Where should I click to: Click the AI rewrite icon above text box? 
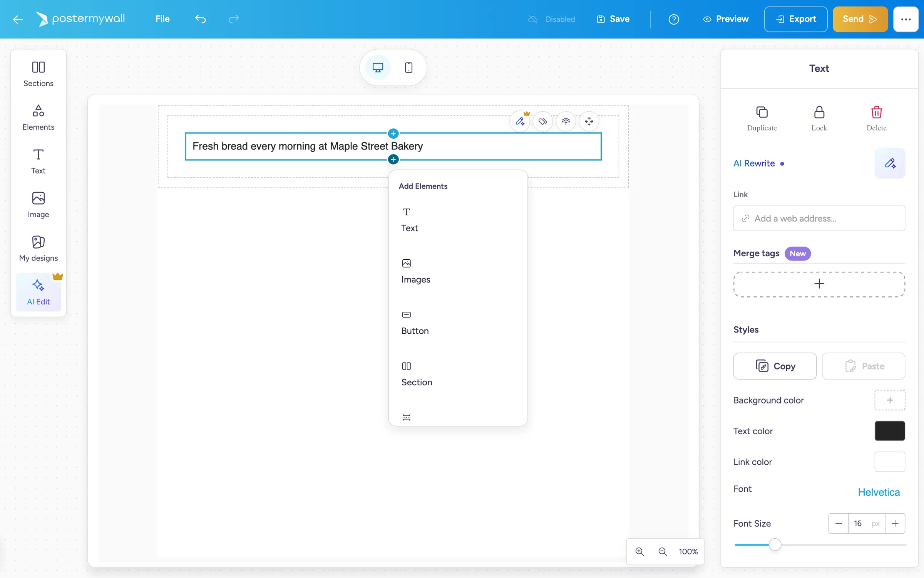[x=520, y=121]
